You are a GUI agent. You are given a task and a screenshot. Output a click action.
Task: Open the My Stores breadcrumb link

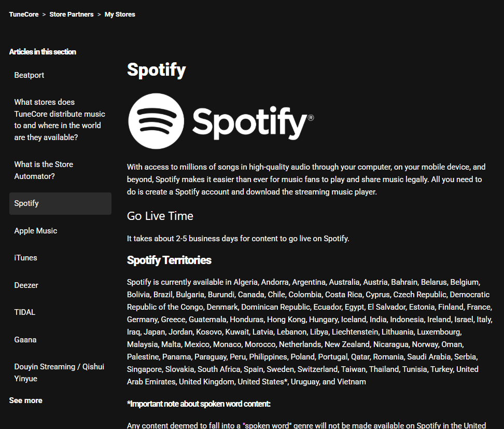(x=119, y=14)
